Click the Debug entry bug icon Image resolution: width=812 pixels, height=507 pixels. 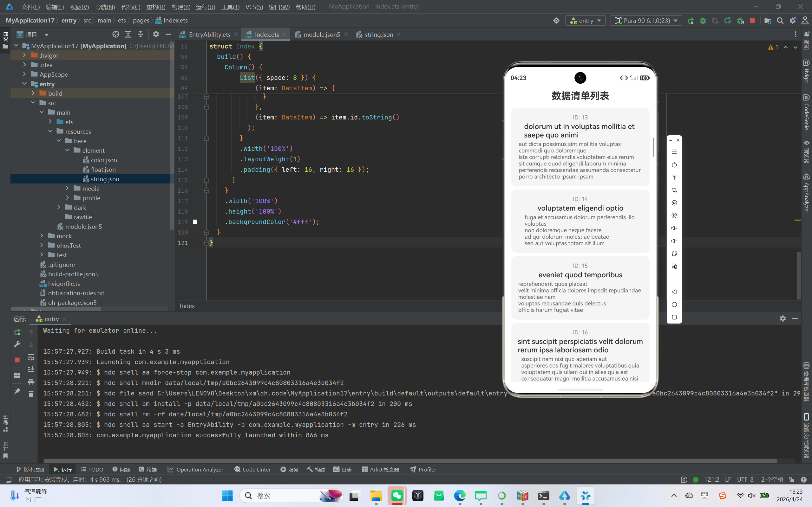tap(703, 21)
